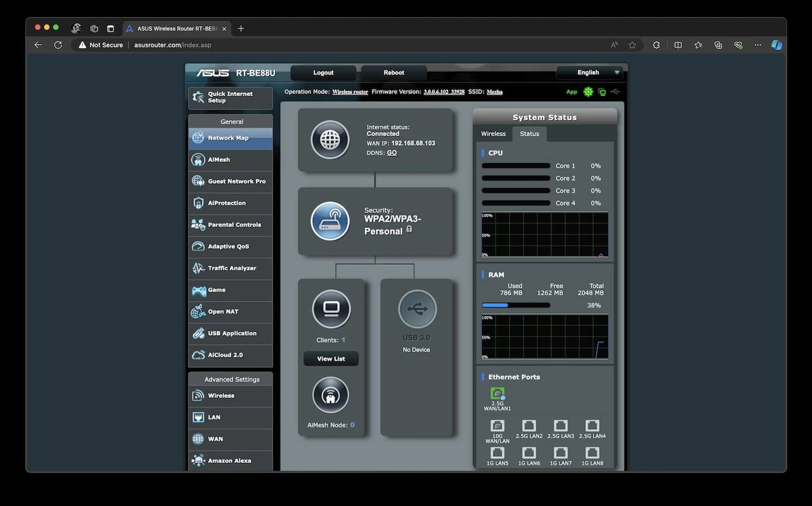Click the Reboot button

tap(394, 73)
